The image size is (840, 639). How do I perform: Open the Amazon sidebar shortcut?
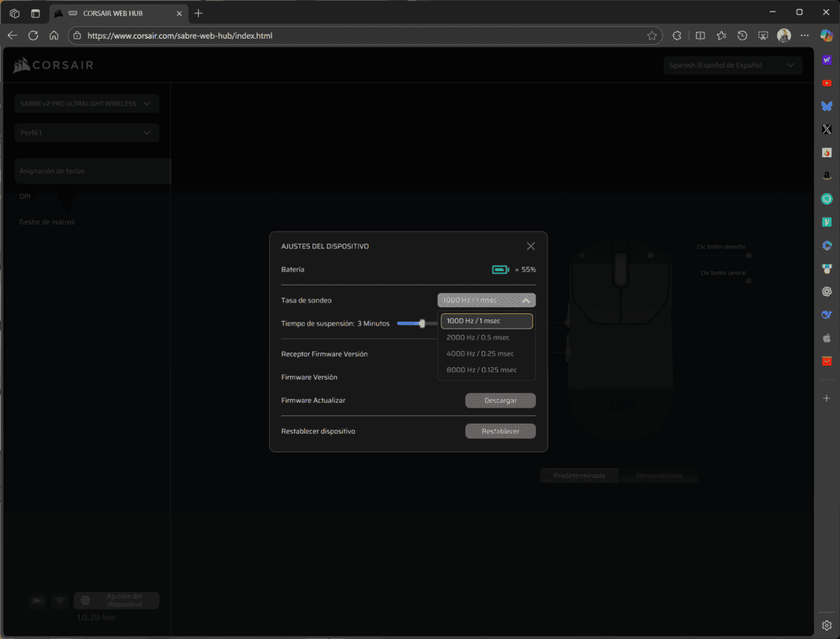click(x=827, y=176)
